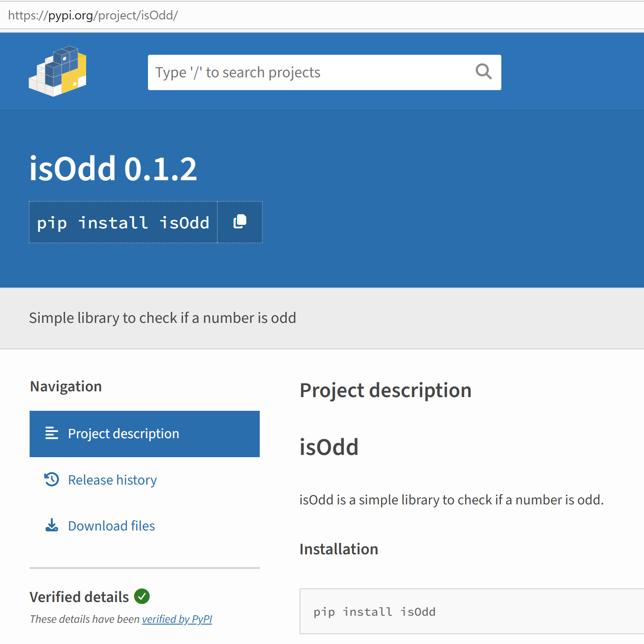Click the header pip install isOdd command text
The height and width of the screenshot is (644, 644).
pyautogui.click(x=123, y=223)
